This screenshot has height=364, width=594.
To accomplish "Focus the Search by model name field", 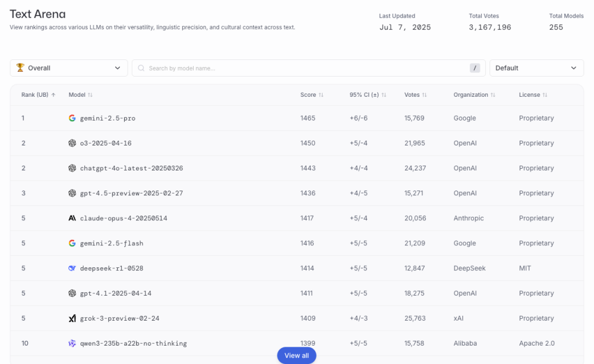I will 309,68.
